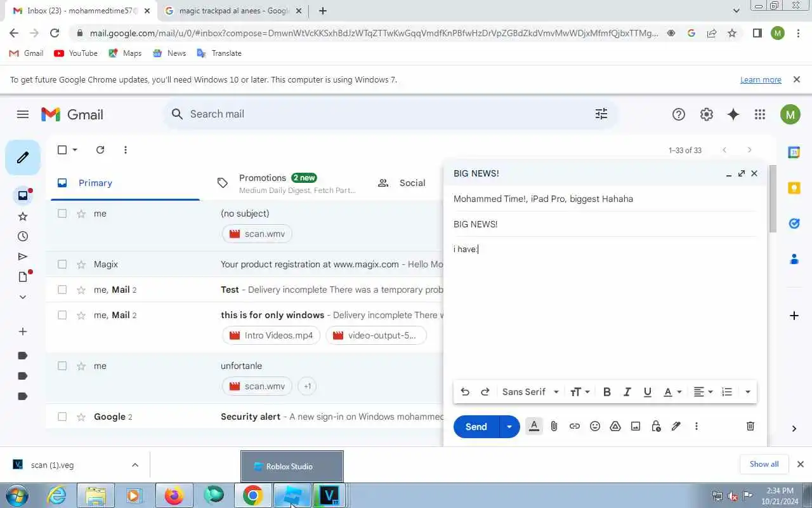Check the Google Security alert email
Screen dimensions: 812x508
(62, 417)
